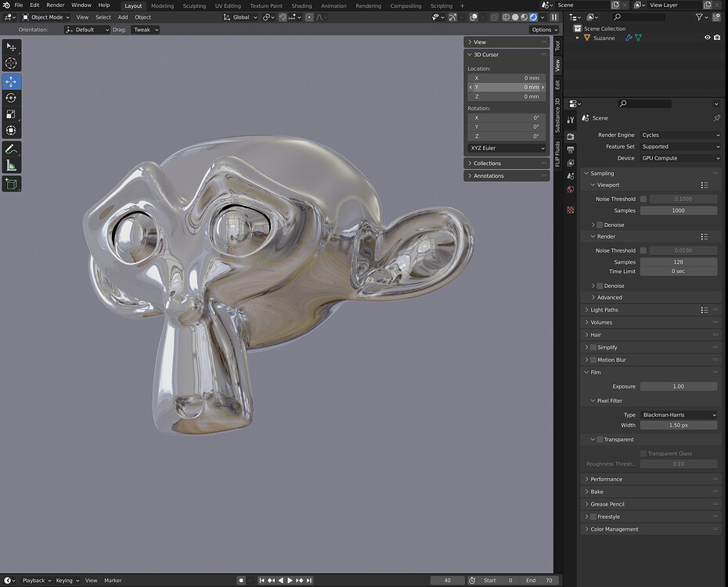Select the Annotate tool
This screenshot has height=587, width=728.
pos(11,149)
